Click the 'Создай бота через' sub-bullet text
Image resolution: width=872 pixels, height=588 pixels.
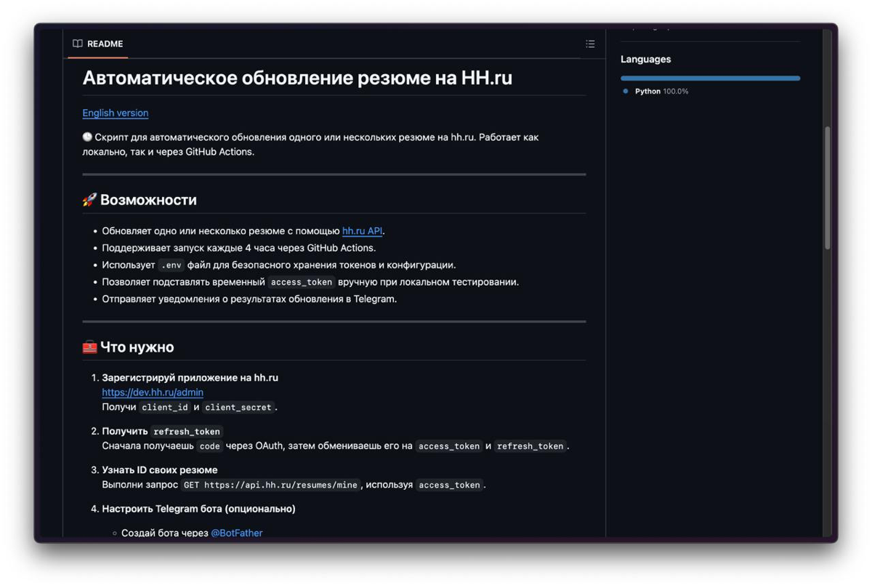165,533
